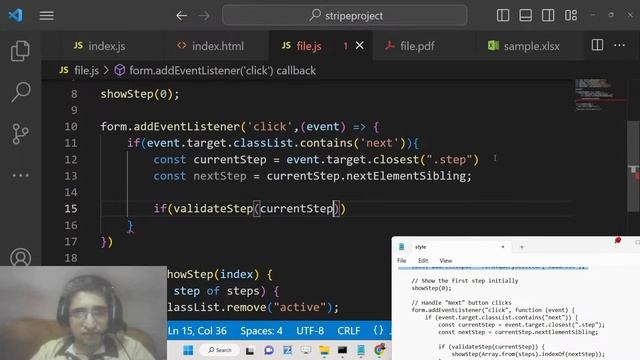640x360 pixels.
Task: Open Edit menu in Notepad window
Action: coord(423,260)
